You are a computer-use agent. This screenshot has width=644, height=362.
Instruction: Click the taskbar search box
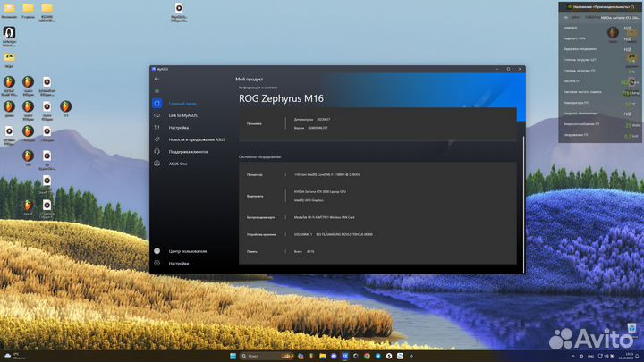267,356
